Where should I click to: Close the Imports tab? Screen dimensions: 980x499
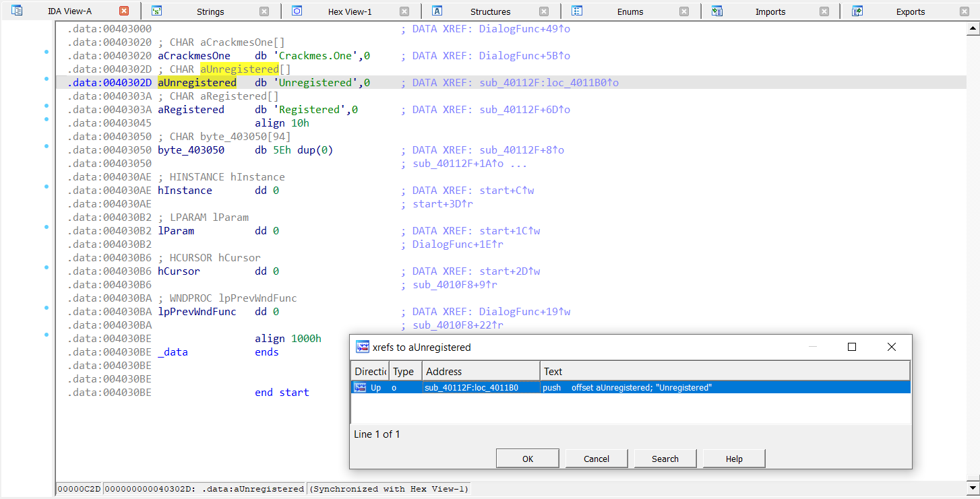point(824,11)
